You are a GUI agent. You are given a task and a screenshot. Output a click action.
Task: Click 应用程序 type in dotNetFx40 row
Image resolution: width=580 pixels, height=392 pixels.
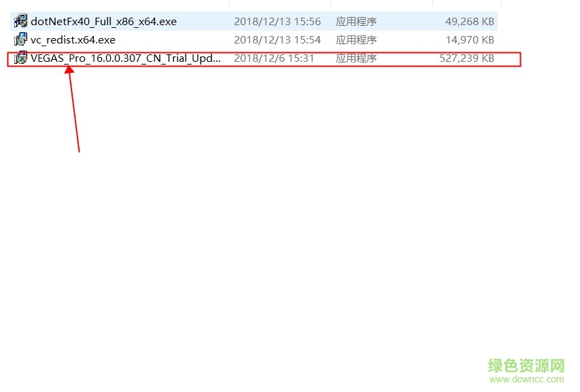[x=356, y=22]
